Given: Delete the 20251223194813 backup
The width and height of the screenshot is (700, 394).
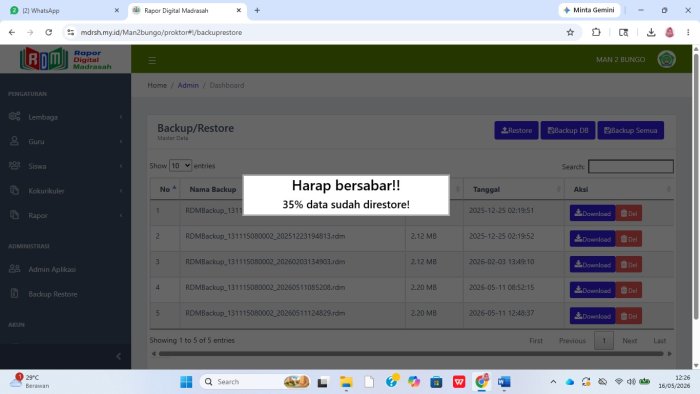Looking at the screenshot, I should 629,239.
